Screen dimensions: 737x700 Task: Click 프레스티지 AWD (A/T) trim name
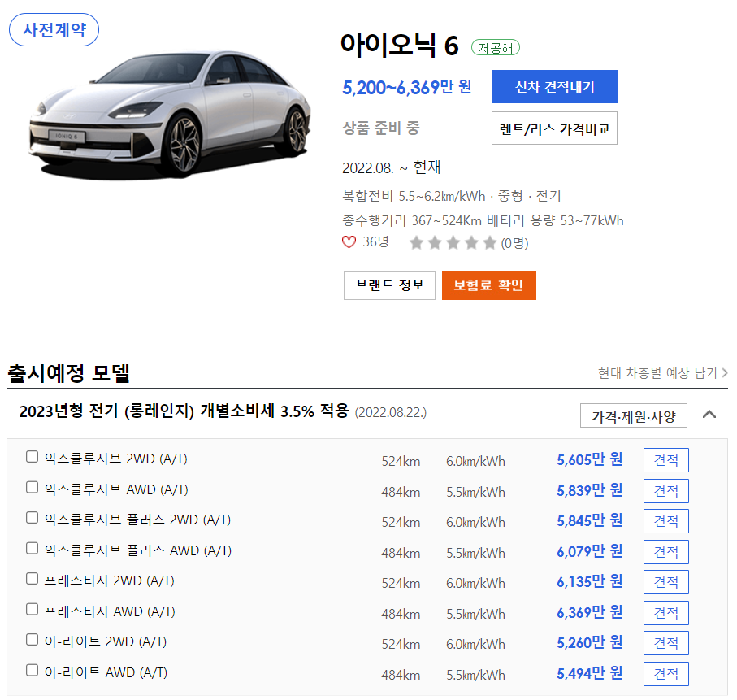110,611
